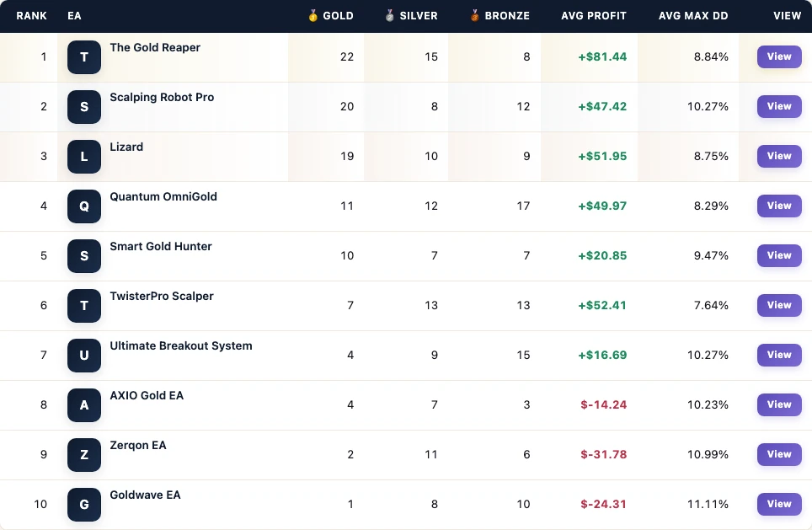Click the 10.23% max drawdown value
The width and height of the screenshot is (812, 530).
click(708, 405)
